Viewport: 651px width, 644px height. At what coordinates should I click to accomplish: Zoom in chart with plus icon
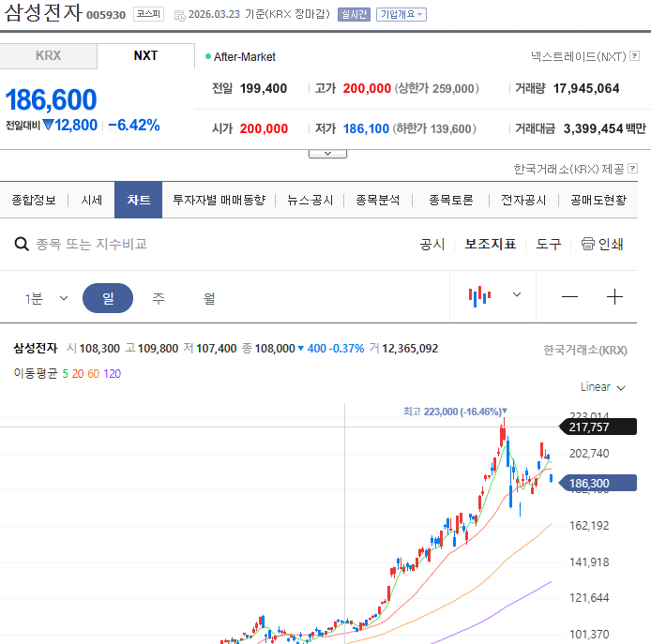pos(614,296)
